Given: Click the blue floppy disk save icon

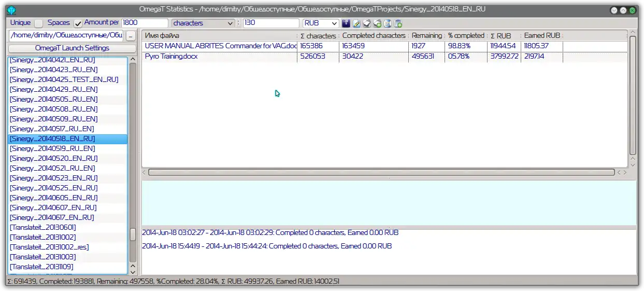Looking at the screenshot, I should point(346,23).
